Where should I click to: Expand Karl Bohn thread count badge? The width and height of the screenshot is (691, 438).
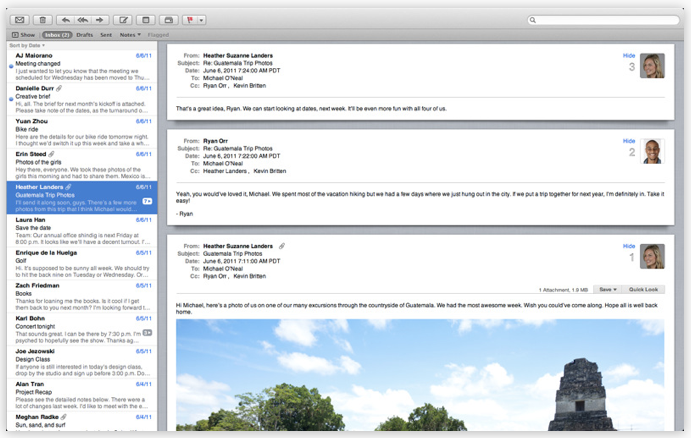(148, 333)
